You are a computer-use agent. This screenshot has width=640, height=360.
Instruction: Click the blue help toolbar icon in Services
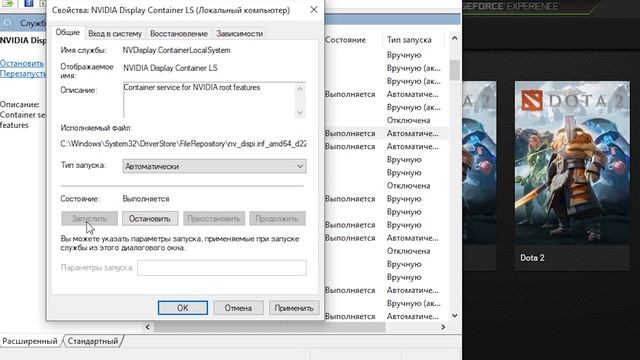point(29,3)
